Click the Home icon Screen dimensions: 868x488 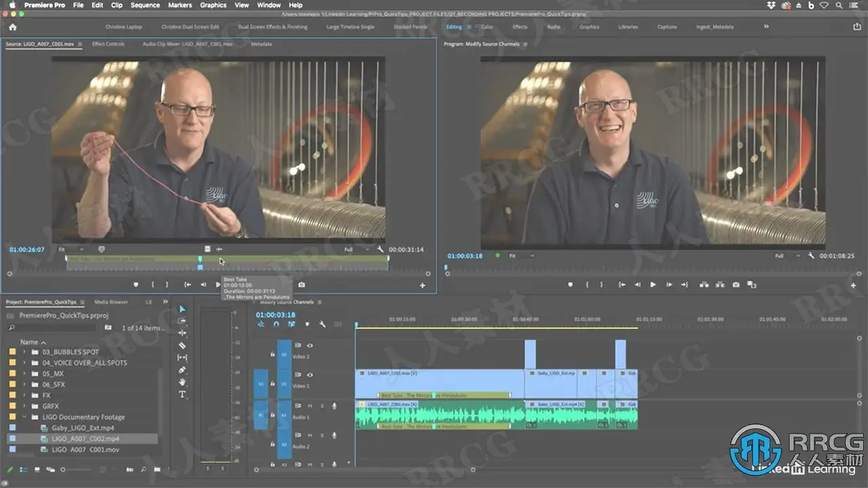click(12, 27)
